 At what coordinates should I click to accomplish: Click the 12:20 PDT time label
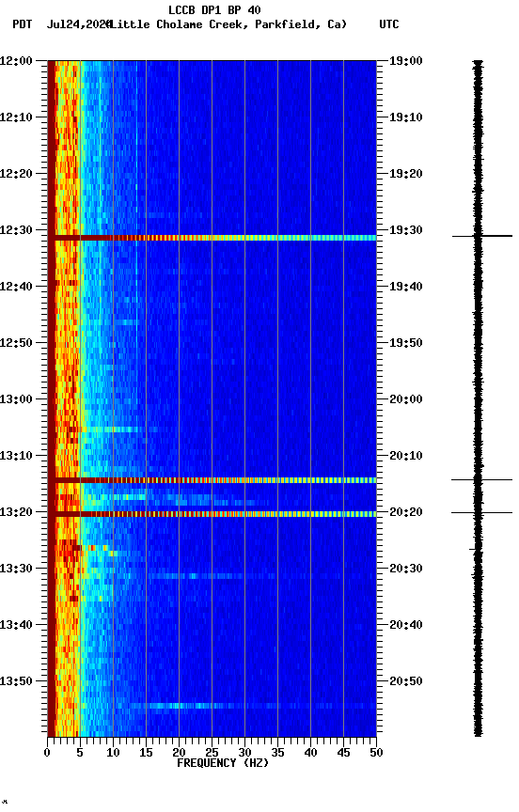[16, 174]
